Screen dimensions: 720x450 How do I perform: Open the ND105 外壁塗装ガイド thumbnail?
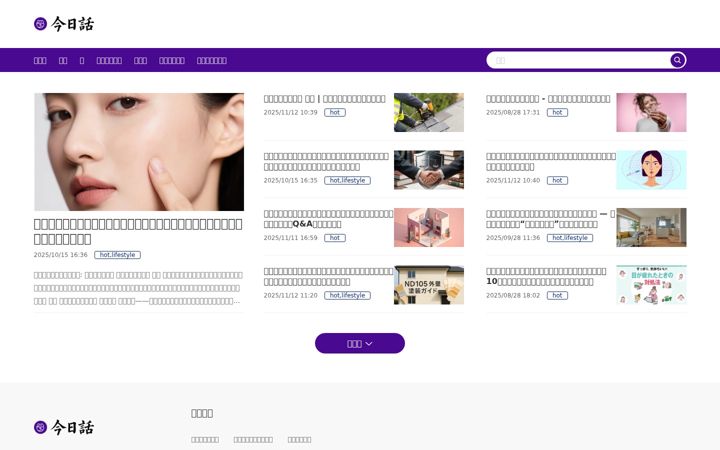[x=429, y=285]
